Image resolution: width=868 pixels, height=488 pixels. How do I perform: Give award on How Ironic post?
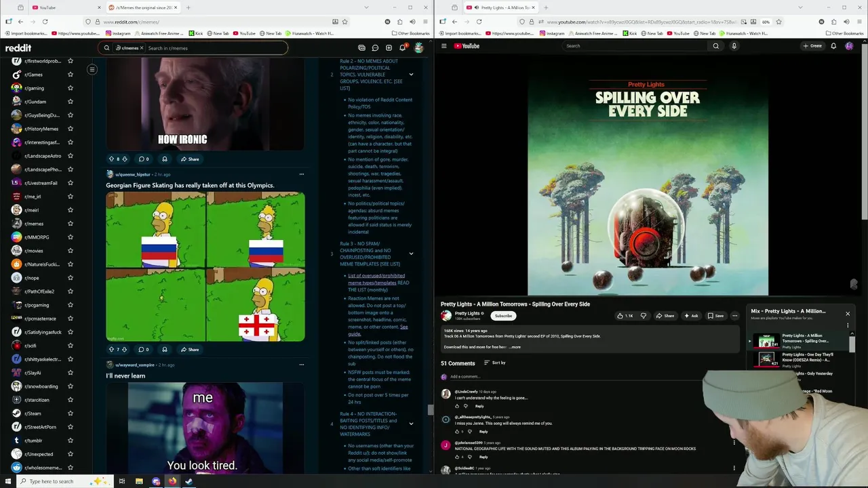pos(164,159)
